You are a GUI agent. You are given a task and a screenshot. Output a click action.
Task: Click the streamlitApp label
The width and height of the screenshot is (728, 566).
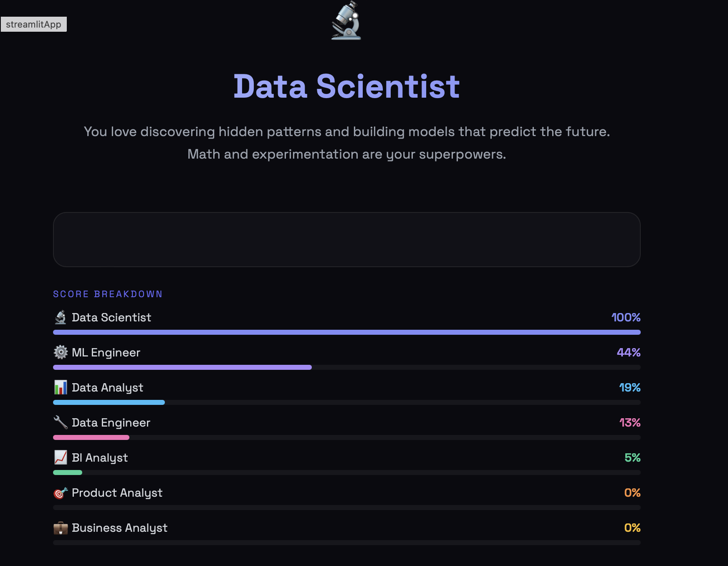click(x=33, y=24)
